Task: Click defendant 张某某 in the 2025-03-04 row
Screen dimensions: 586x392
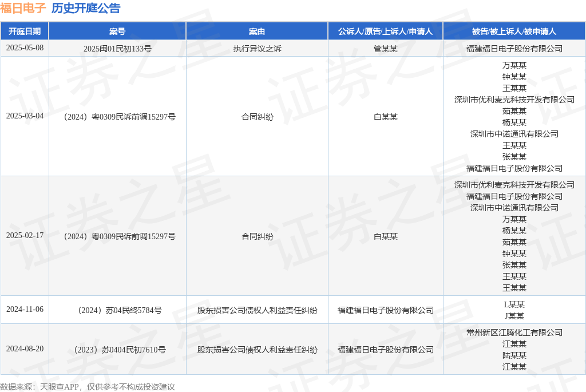Action: pyautogui.click(x=514, y=157)
